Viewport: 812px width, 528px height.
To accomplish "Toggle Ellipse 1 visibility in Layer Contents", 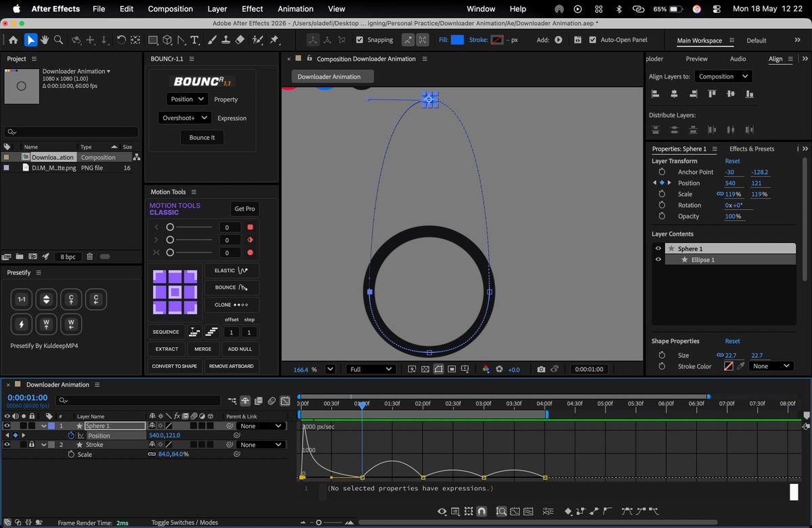I will pyautogui.click(x=658, y=260).
